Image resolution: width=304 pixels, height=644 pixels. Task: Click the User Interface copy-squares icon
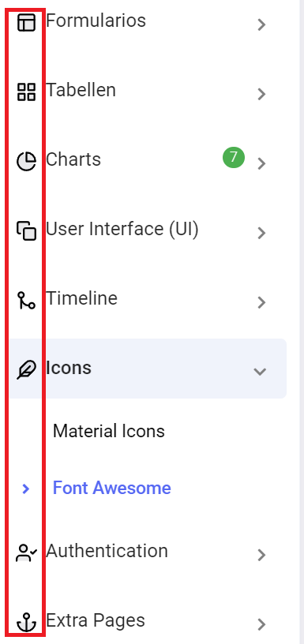[x=26, y=230]
